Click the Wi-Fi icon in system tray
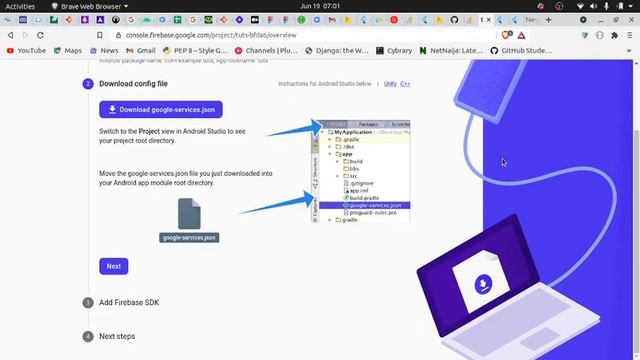 click(x=580, y=6)
